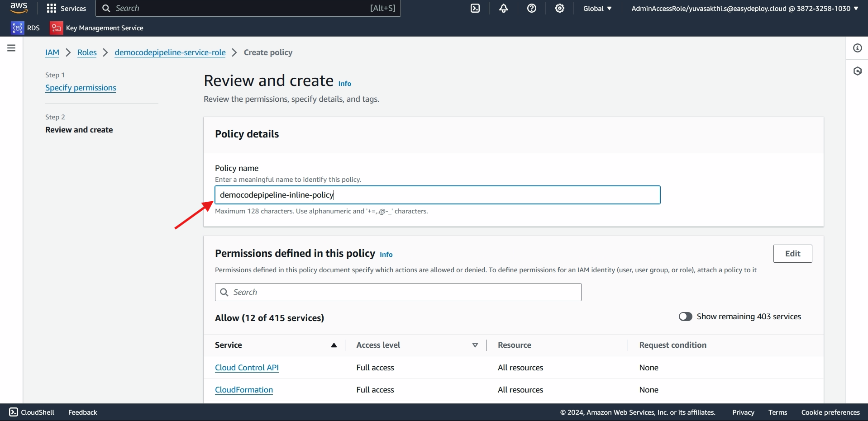Open Cloud Control API service link
Screen dimensions: 868x421
click(x=247, y=368)
